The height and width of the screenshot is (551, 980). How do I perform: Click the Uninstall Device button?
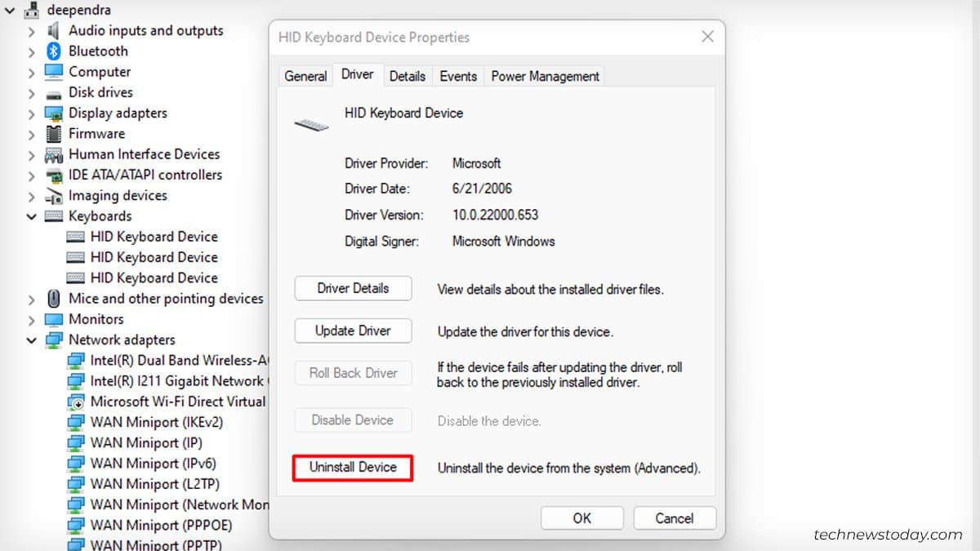click(x=352, y=468)
